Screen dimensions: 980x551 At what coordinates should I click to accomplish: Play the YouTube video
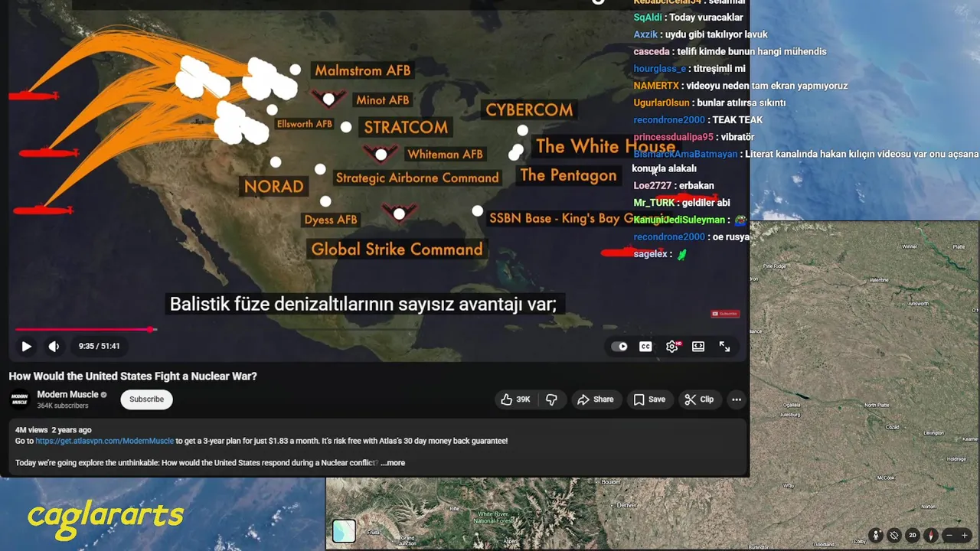[26, 347]
